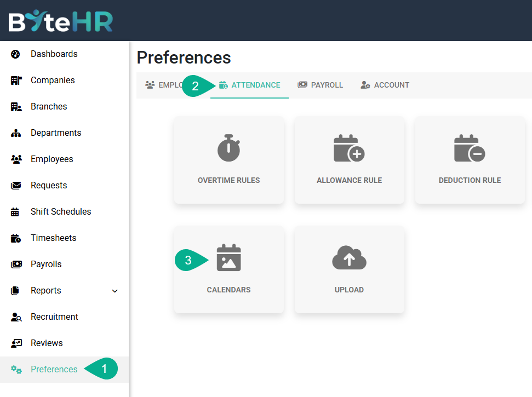This screenshot has width=532, height=397.
Task: Click the Timesheets calendar-clock icon
Action: tap(15, 238)
